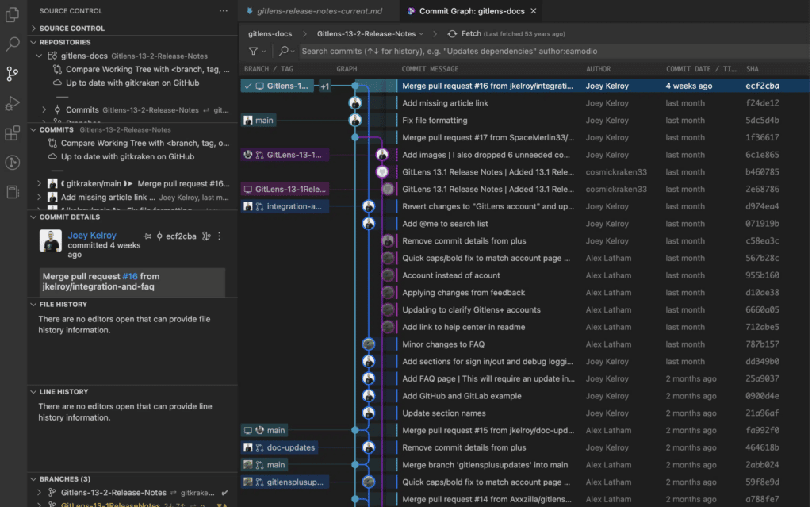Click the SHA column header
Viewport: 812px width, 507px height.
[x=753, y=69]
